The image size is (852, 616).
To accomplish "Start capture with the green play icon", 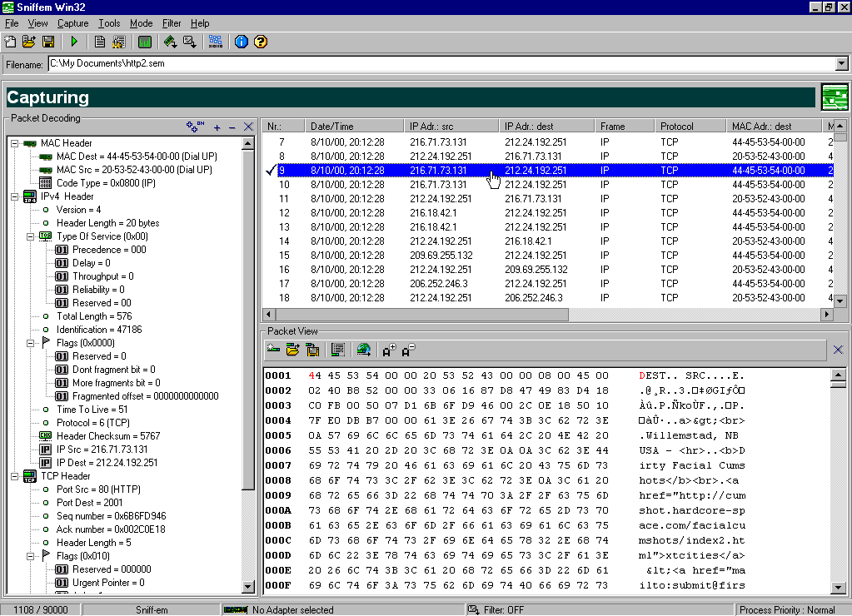I will (74, 42).
